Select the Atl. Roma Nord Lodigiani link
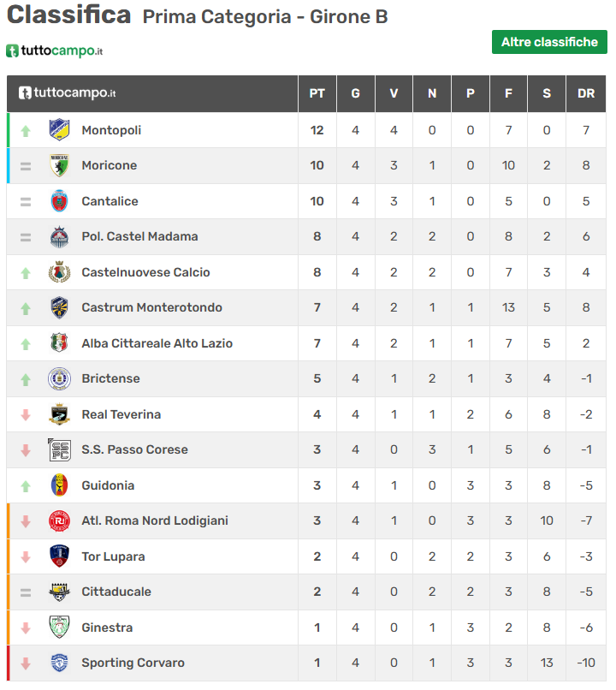The width and height of the screenshot is (616, 690). tap(155, 520)
